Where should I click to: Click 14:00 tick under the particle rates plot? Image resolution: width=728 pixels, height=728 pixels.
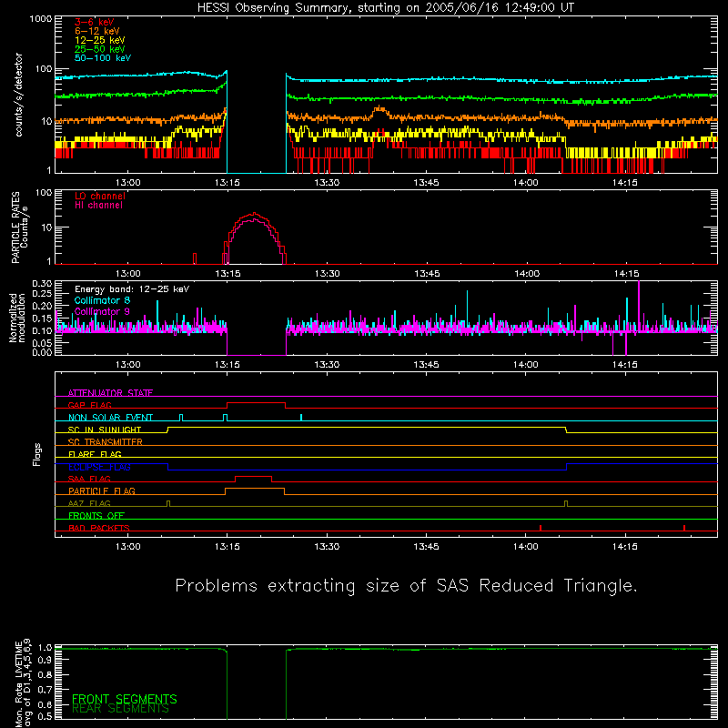[527, 274]
